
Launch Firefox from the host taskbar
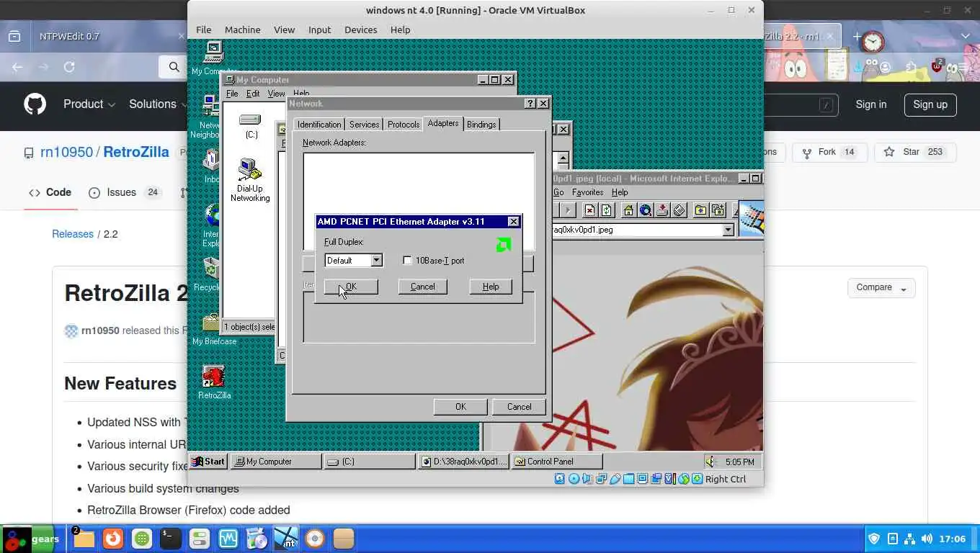112,539
